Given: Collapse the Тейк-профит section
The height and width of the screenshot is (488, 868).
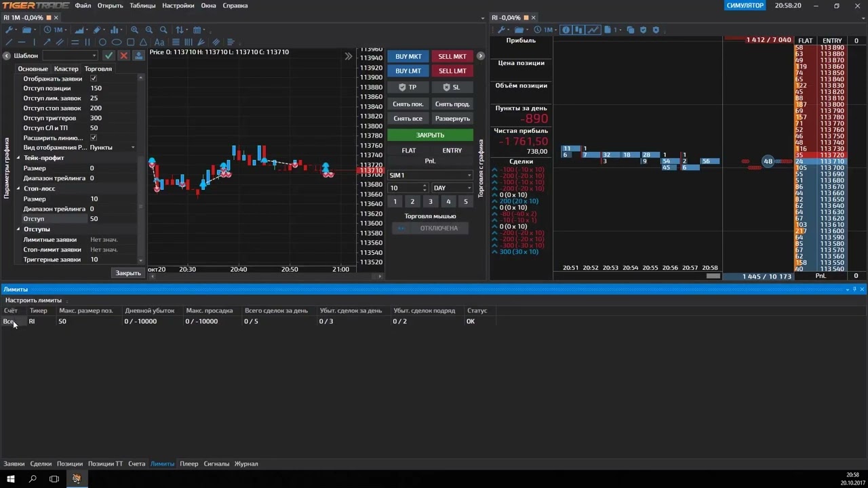Looking at the screenshot, I should (18, 158).
